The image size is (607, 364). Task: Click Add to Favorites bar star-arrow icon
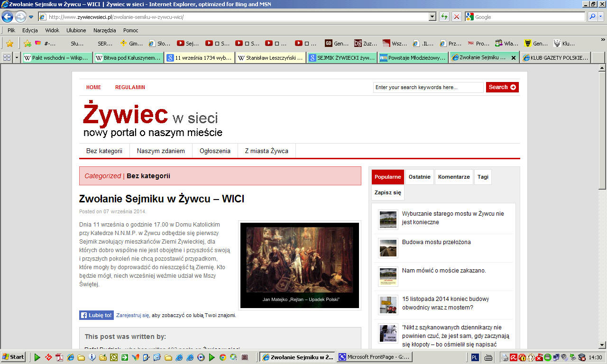28,43
